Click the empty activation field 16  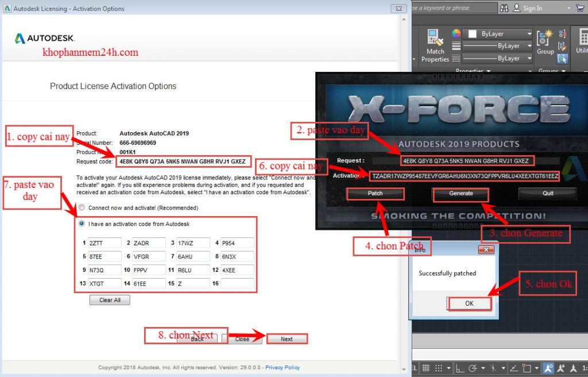(x=237, y=283)
